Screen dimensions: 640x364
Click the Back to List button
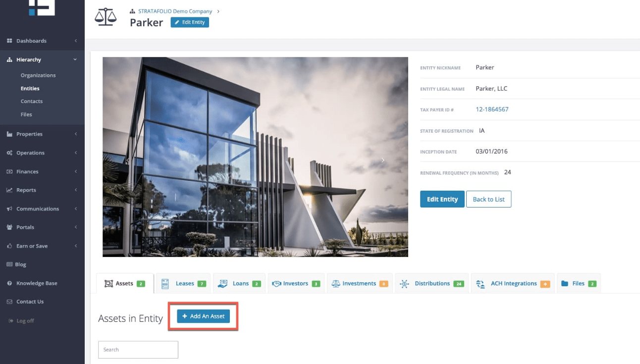click(x=488, y=199)
